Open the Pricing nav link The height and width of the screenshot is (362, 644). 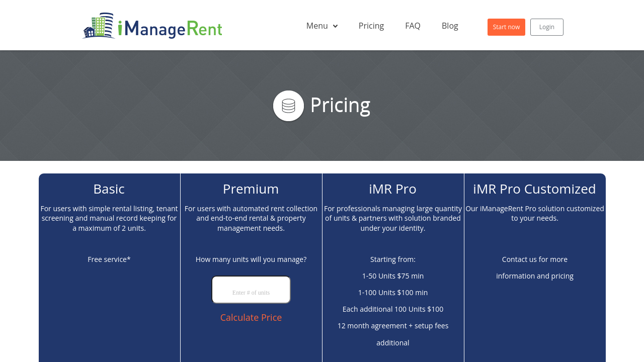[x=371, y=26]
